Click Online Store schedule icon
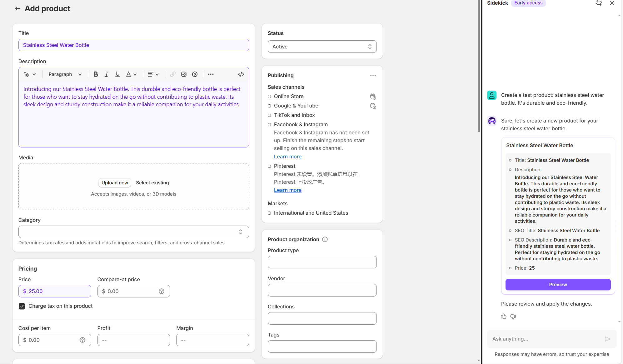The image size is (623, 364). point(373,97)
